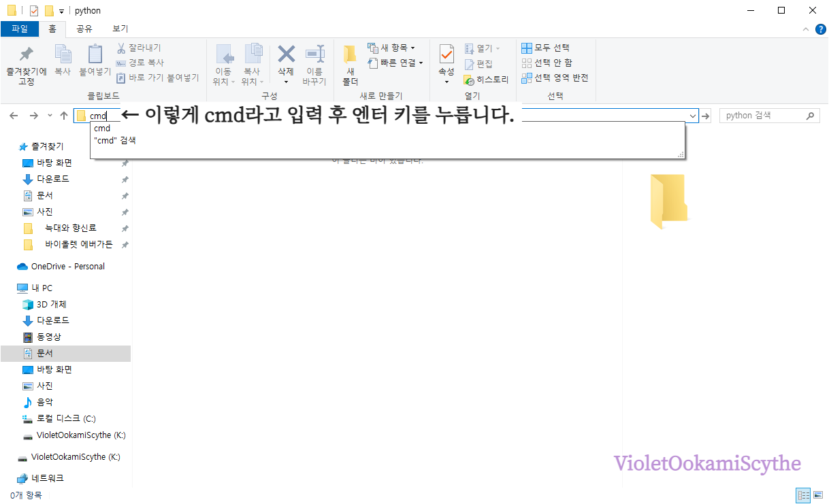This screenshot has height=504, width=829.
Task: Pin folder to Quick access (즐겨찾기에 고정)
Action: [26, 65]
